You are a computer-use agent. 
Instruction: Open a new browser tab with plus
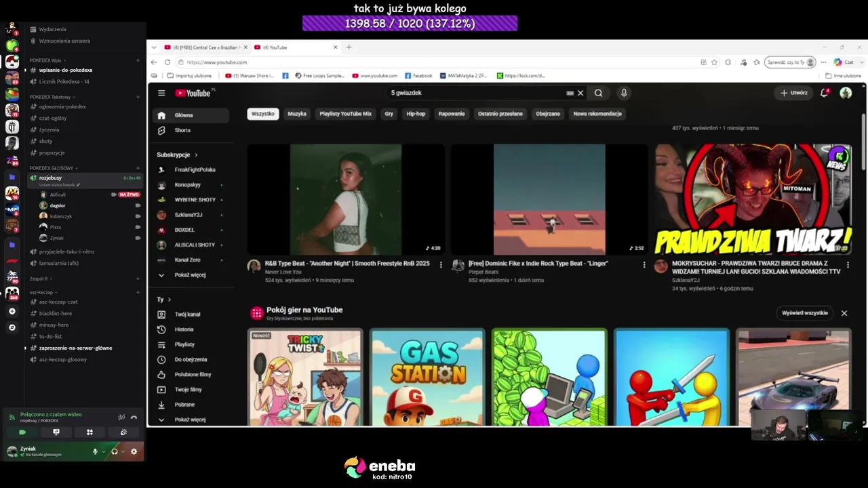349,47
